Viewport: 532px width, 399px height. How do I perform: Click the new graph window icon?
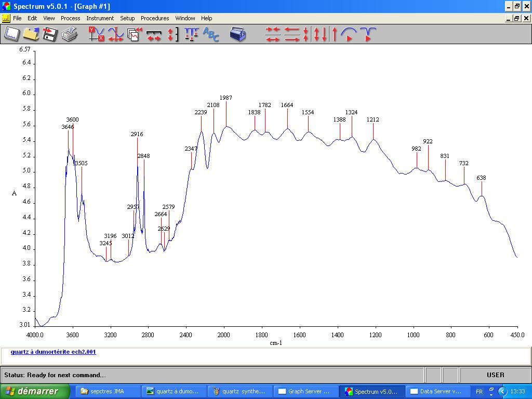pyautogui.click(x=11, y=34)
